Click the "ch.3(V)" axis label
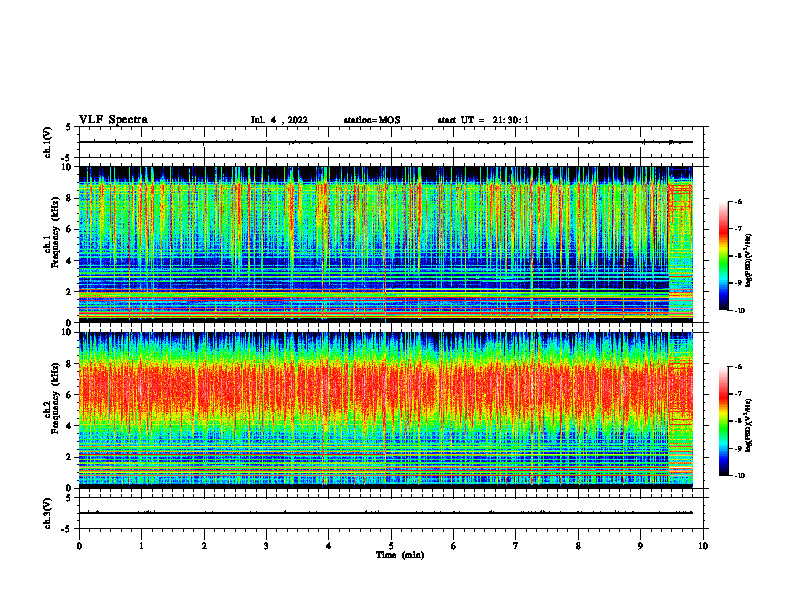The height and width of the screenshot is (612, 792). click(x=47, y=513)
